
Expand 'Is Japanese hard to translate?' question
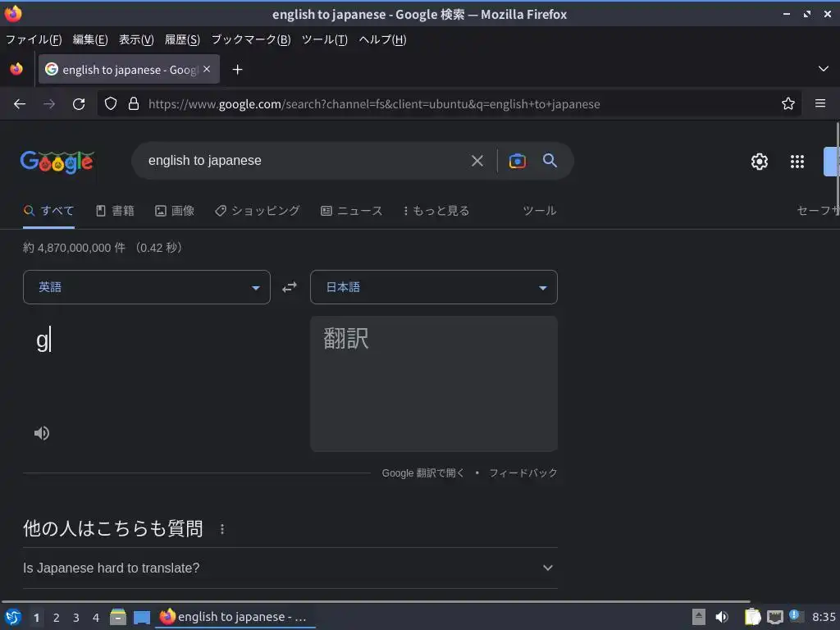[x=290, y=568]
